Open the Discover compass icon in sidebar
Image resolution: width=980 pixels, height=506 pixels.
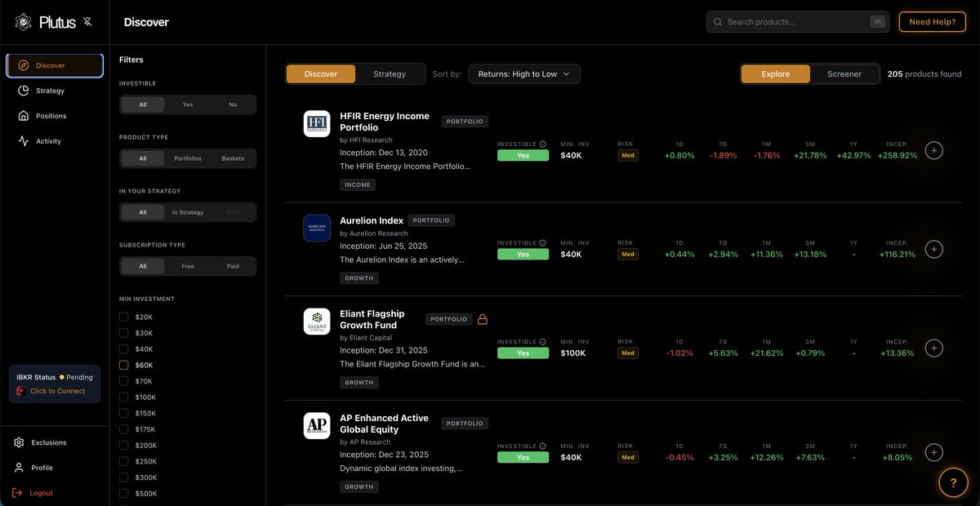(x=24, y=65)
